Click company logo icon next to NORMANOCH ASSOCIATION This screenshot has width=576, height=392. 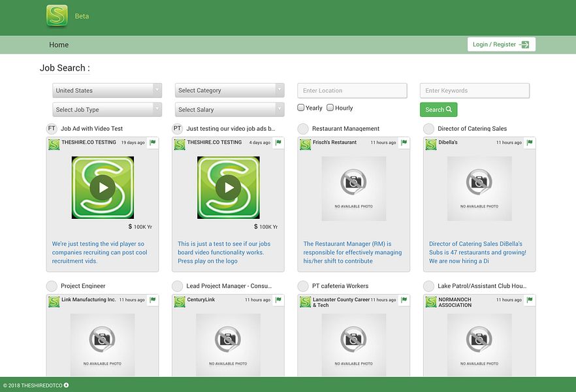[x=431, y=302]
